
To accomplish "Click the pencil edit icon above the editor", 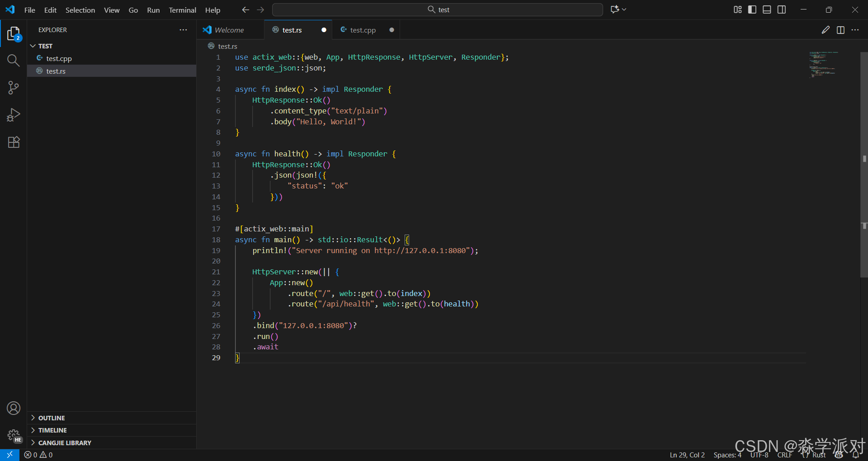I will pos(826,30).
